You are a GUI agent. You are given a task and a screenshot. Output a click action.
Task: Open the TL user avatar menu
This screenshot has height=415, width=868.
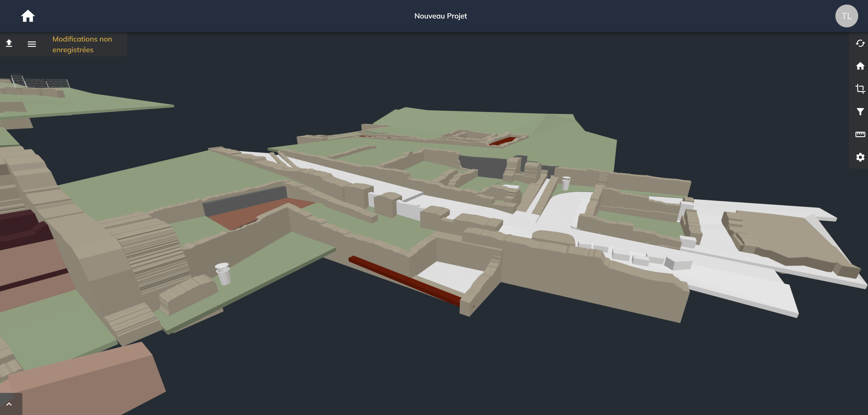[846, 16]
